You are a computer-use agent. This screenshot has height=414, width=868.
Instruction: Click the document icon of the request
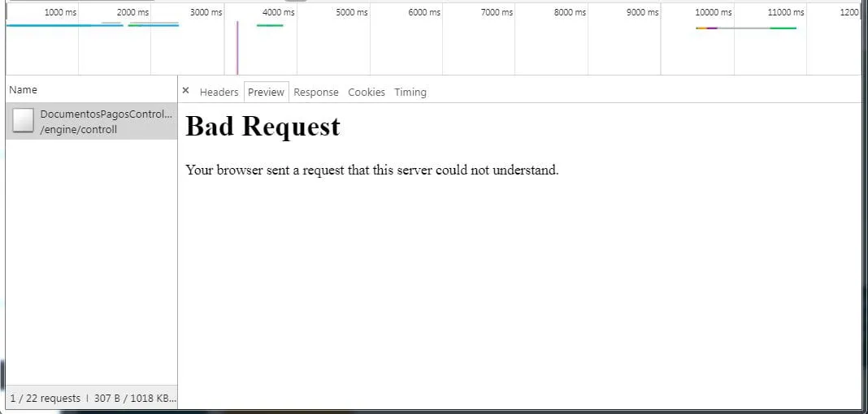tap(23, 121)
